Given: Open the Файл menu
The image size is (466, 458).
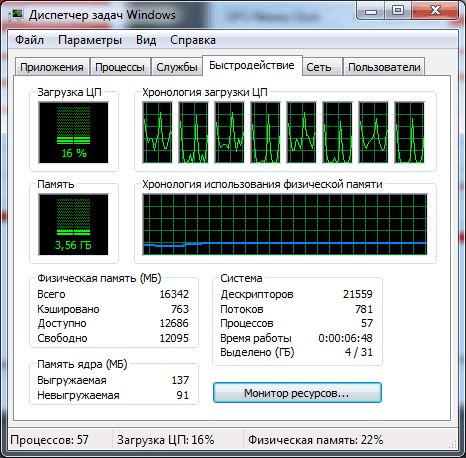Looking at the screenshot, I should click(x=29, y=40).
